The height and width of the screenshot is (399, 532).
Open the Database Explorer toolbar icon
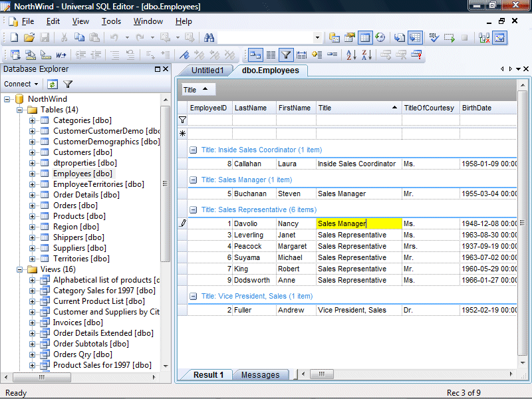tap(334, 38)
